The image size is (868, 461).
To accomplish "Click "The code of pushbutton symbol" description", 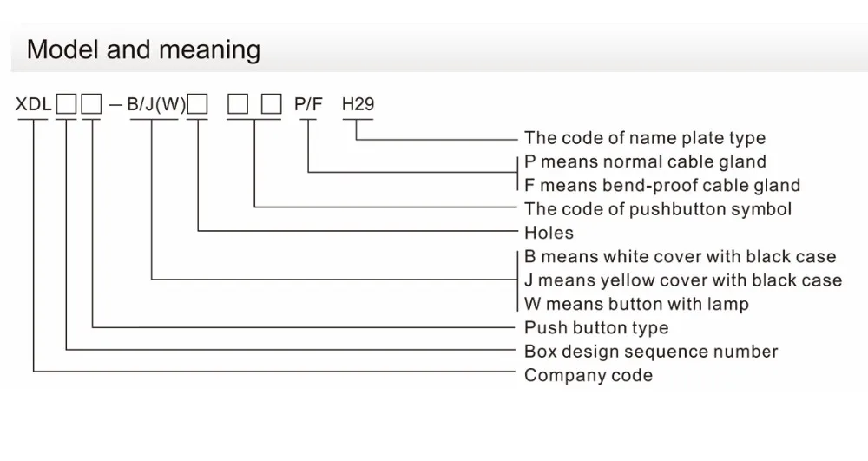I will pyautogui.click(x=658, y=208).
